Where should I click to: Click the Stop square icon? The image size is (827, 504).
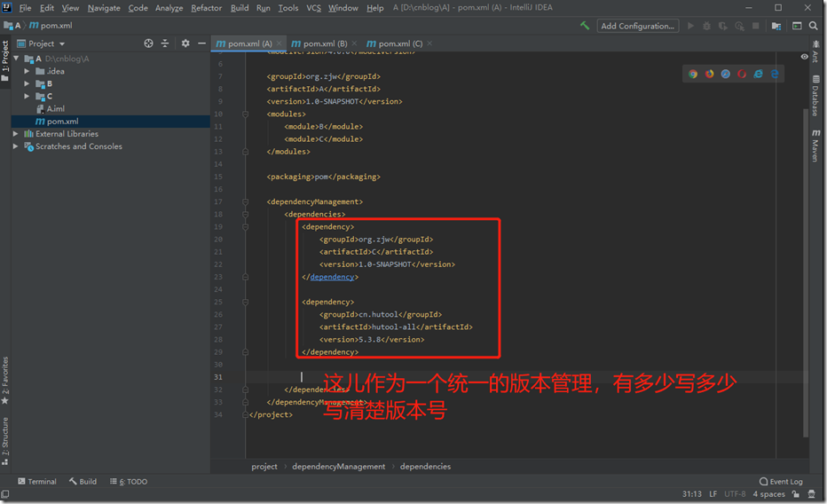755,26
